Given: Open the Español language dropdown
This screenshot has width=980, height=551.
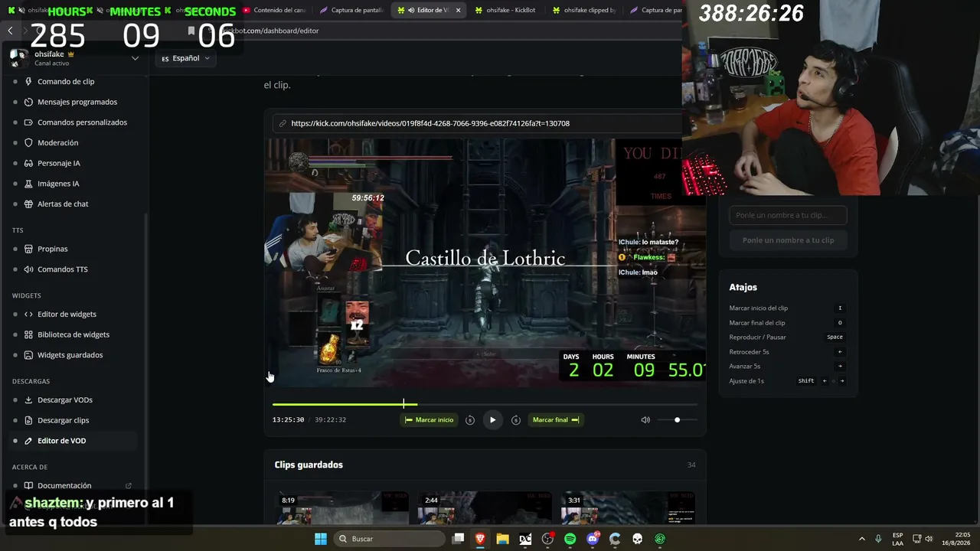Looking at the screenshot, I should [186, 58].
